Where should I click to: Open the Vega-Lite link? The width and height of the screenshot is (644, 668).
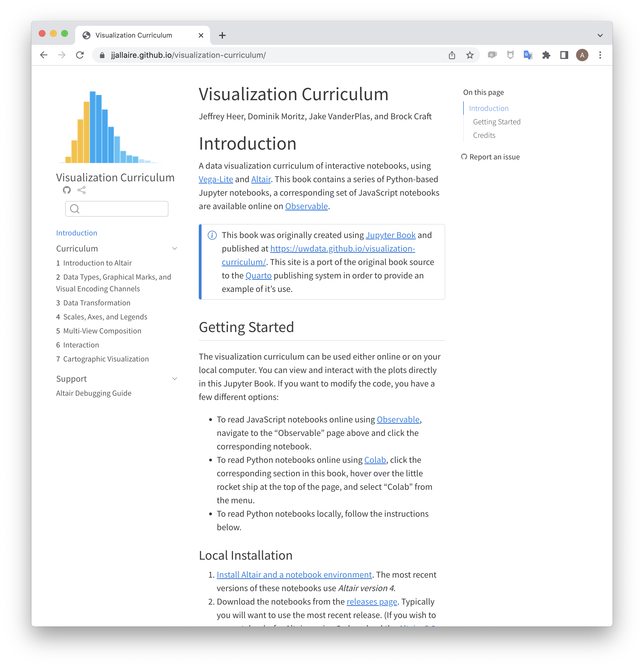(x=216, y=179)
